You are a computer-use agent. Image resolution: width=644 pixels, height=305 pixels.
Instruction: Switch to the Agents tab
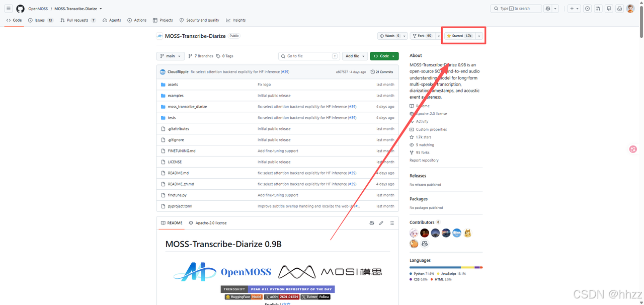pyautogui.click(x=112, y=20)
